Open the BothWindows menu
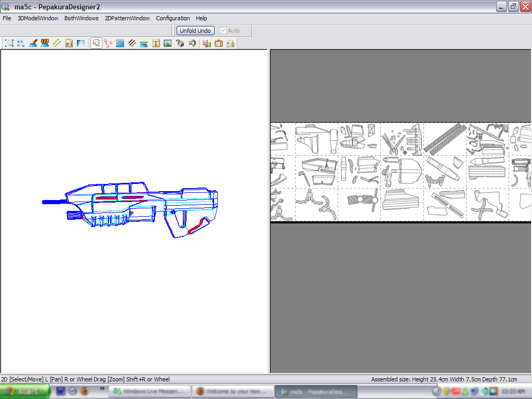 [x=82, y=18]
